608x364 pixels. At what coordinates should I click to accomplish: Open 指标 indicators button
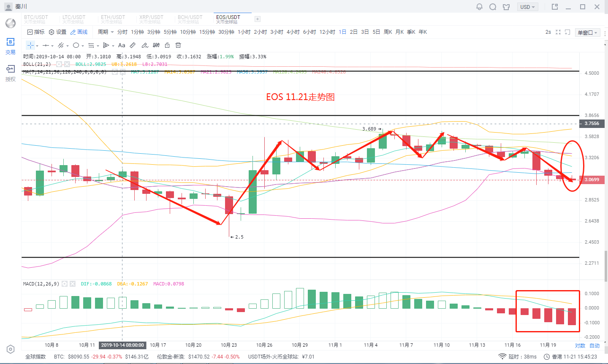coord(36,32)
